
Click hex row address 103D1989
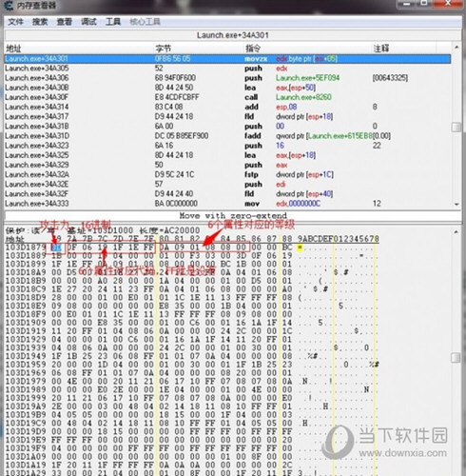26,389
